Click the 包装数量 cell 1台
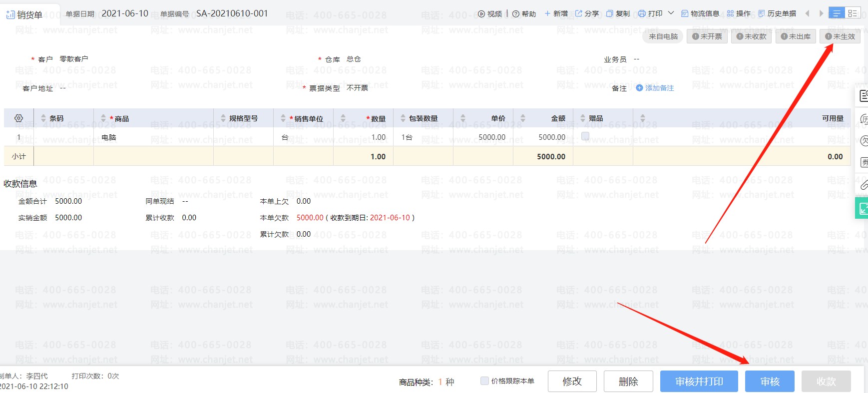Viewport: 868px width, 393px height. [423, 137]
